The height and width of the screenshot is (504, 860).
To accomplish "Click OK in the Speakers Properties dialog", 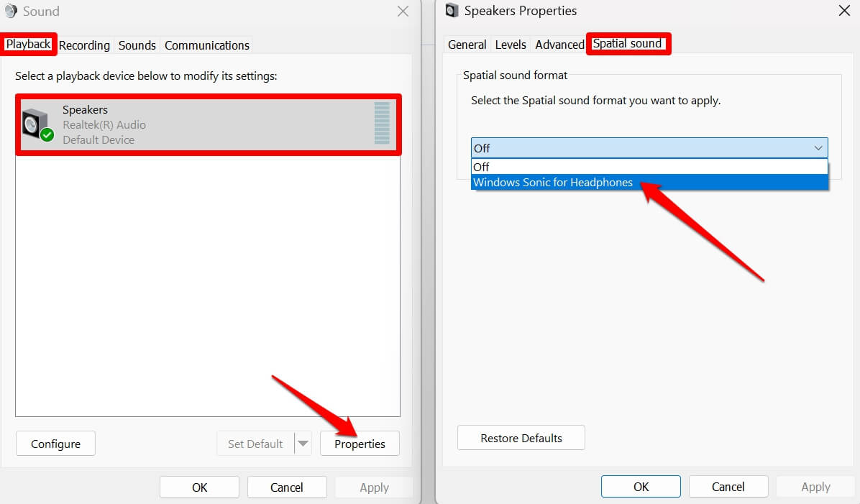I will pyautogui.click(x=640, y=486).
